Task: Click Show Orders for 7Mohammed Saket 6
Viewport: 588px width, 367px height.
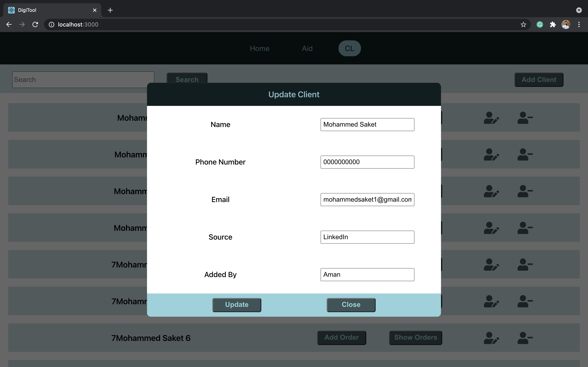Action: (415, 338)
